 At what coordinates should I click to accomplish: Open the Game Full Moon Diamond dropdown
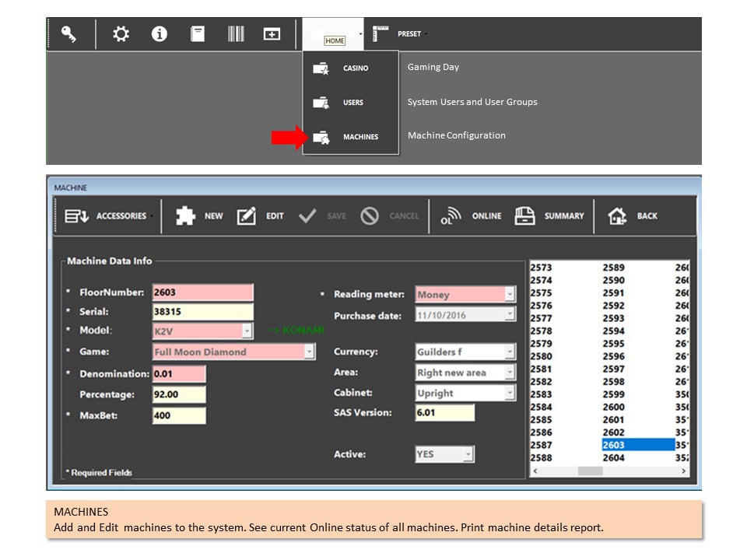(309, 352)
